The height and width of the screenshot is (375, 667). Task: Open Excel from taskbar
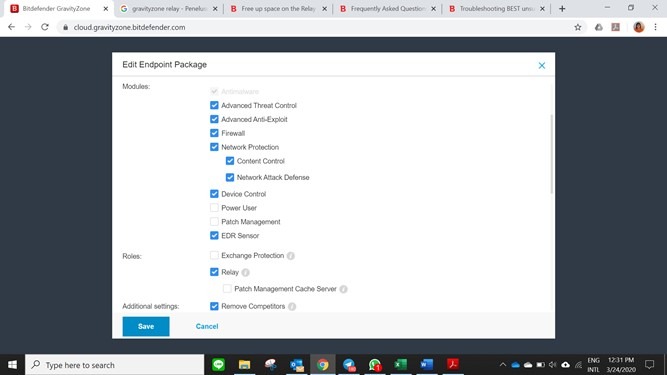[x=401, y=365]
